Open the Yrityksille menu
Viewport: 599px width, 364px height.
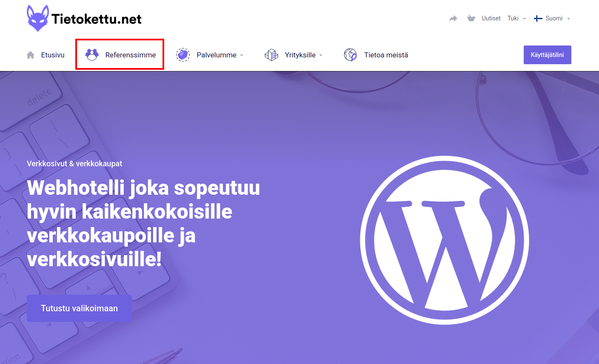(300, 55)
